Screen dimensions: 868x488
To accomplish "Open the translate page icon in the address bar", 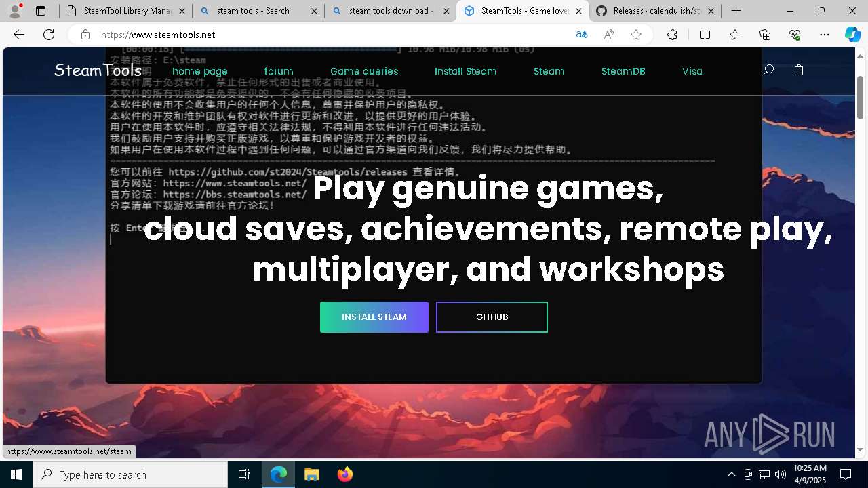I will pyautogui.click(x=582, y=35).
